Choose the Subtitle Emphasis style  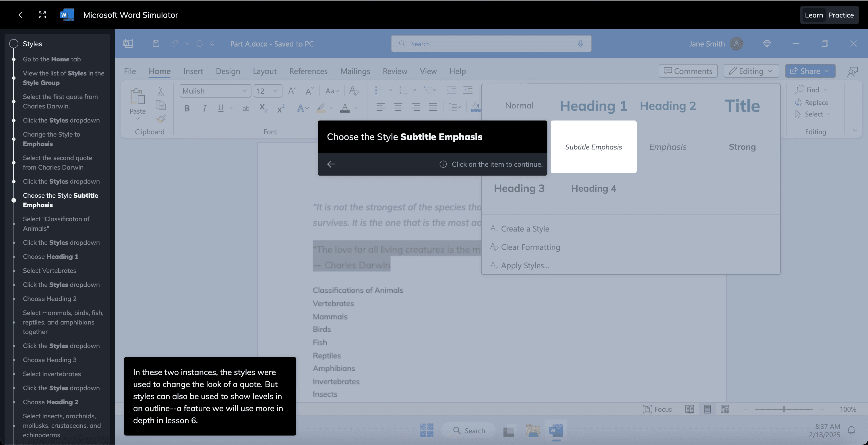pyautogui.click(x=593, y=147)
